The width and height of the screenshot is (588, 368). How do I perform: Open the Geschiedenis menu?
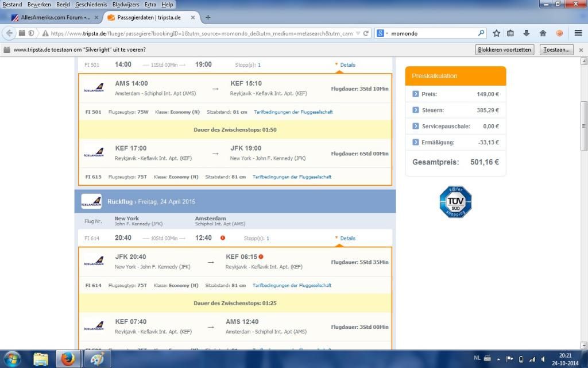91,5
